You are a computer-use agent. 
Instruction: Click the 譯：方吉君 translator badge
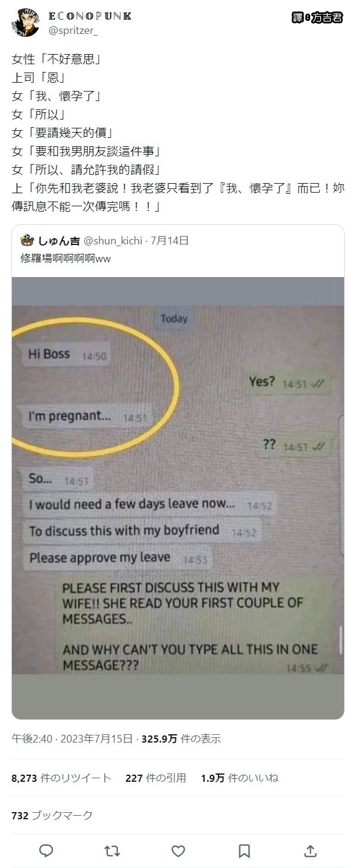pyautogui.click(x=317, y=18)
